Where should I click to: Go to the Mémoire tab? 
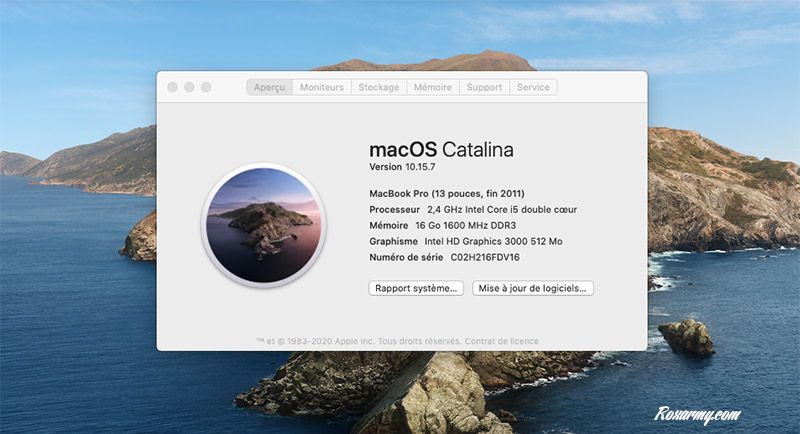pyautogui.click(x=432, y=87)
